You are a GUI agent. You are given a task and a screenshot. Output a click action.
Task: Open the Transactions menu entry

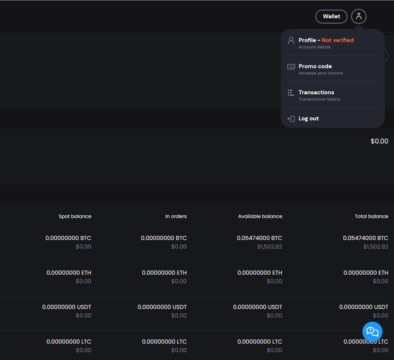(333, 95)
